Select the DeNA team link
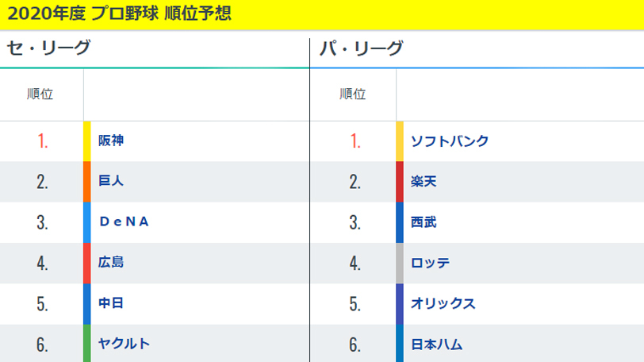The height and width of the screenshot is (362, 644). click(125, 222)
